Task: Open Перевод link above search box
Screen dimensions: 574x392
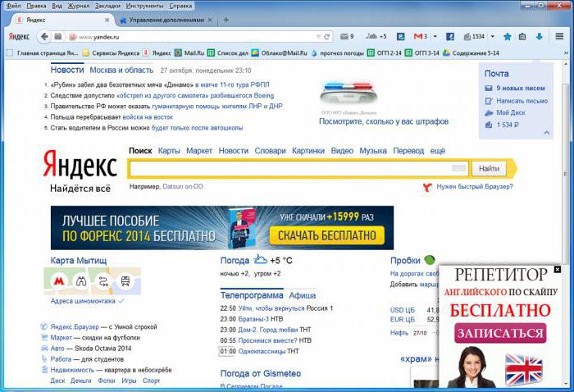Action: [408, 151]
